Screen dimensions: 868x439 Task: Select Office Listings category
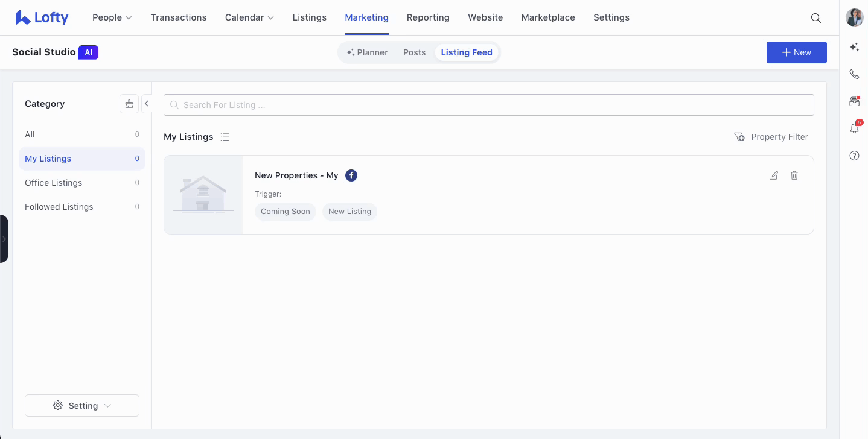pos(53,183)
